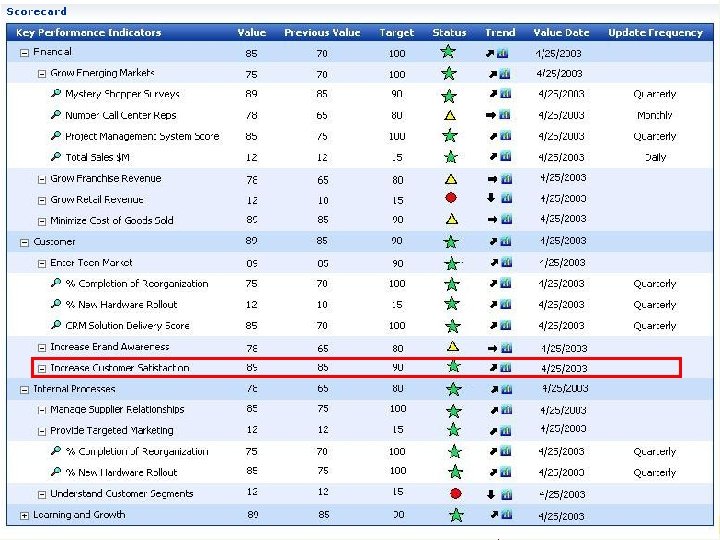Open chart icon for Minimize Cost of Goods Sold
Screen dimensions: 720x540
506,219
